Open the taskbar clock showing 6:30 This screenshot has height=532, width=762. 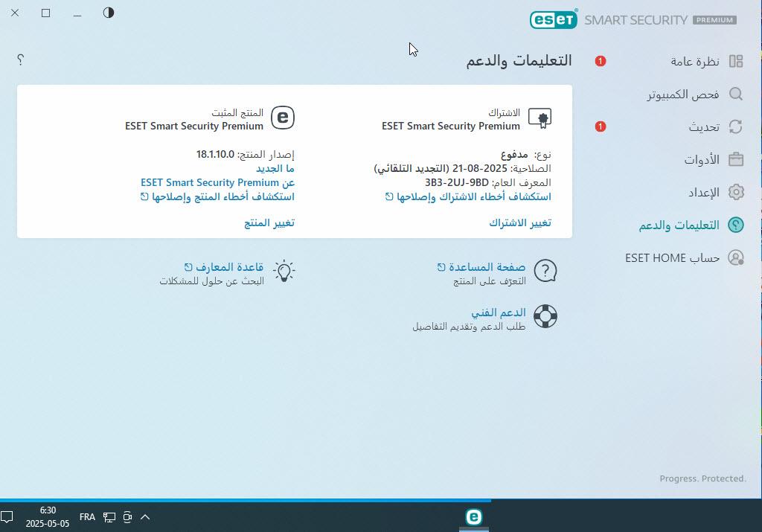point(48,517)
